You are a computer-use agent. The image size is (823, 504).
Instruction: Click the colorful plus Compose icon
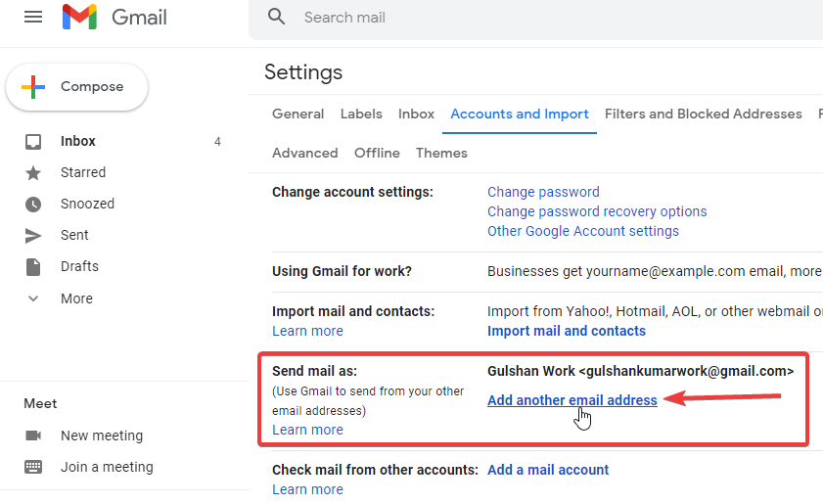tap(33, 87)
